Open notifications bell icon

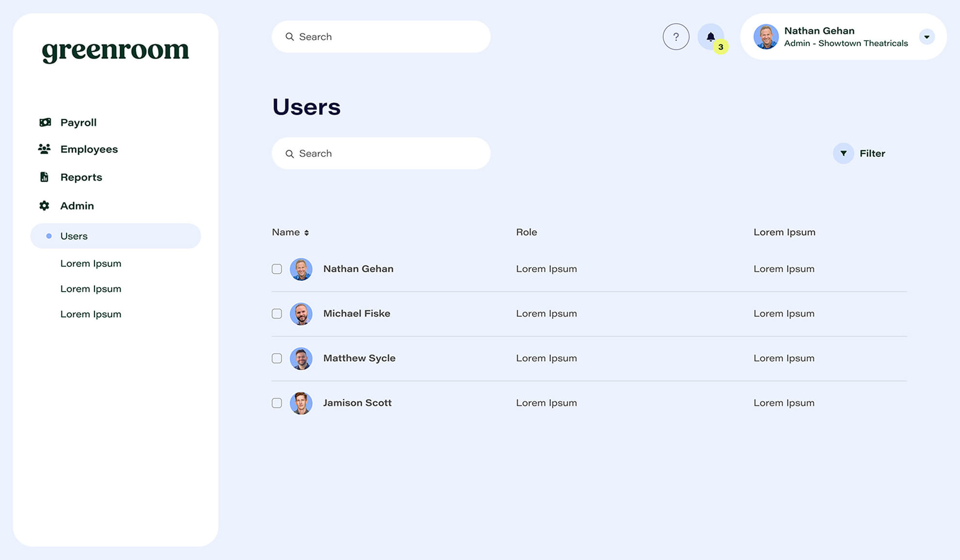(x=711, y=37)
